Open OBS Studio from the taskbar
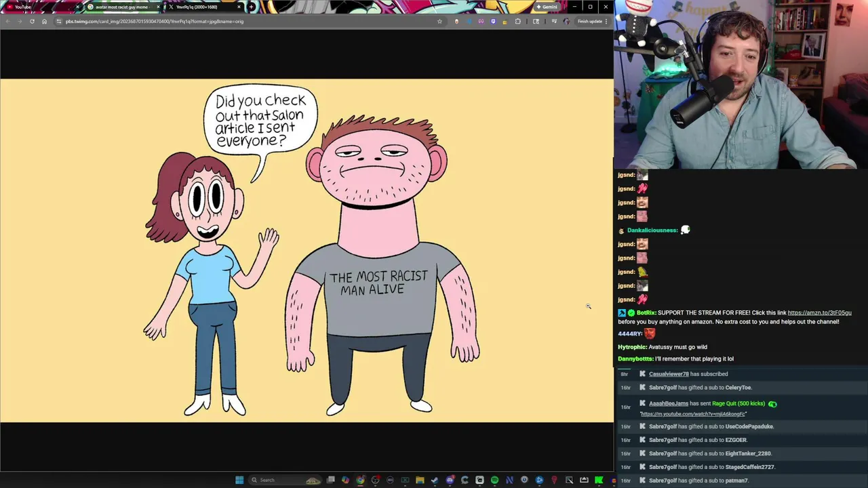 [376, 480]
